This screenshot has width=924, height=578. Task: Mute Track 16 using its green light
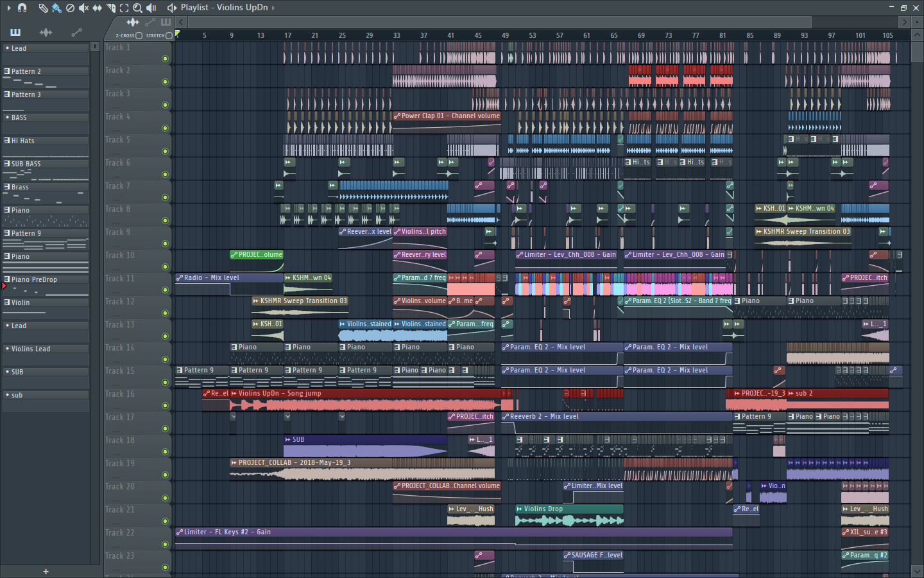165,406
